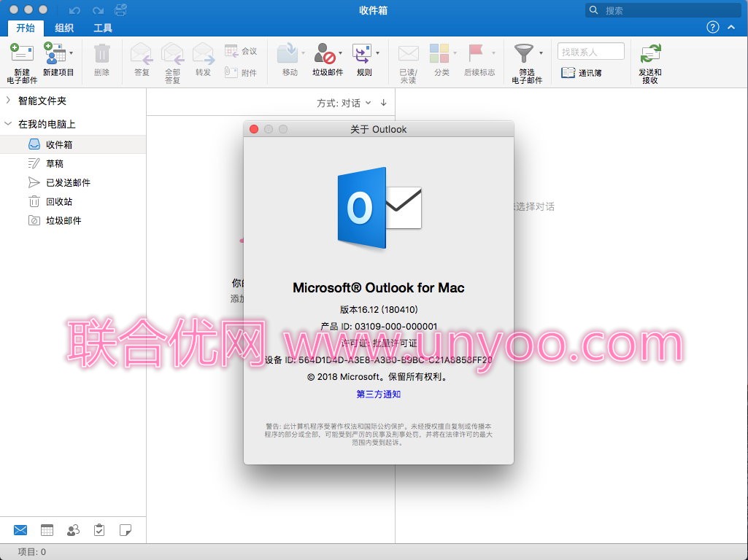Select the Deleted Items (回收站) folder
Viewport: 748px width, 560px height.
click(73, 201)
